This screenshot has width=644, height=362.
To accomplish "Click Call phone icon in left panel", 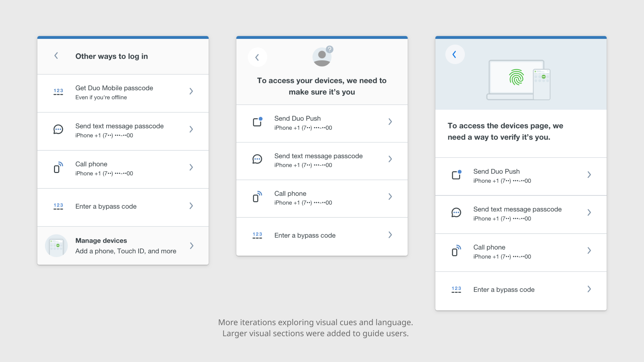I will tap(58, 167).
